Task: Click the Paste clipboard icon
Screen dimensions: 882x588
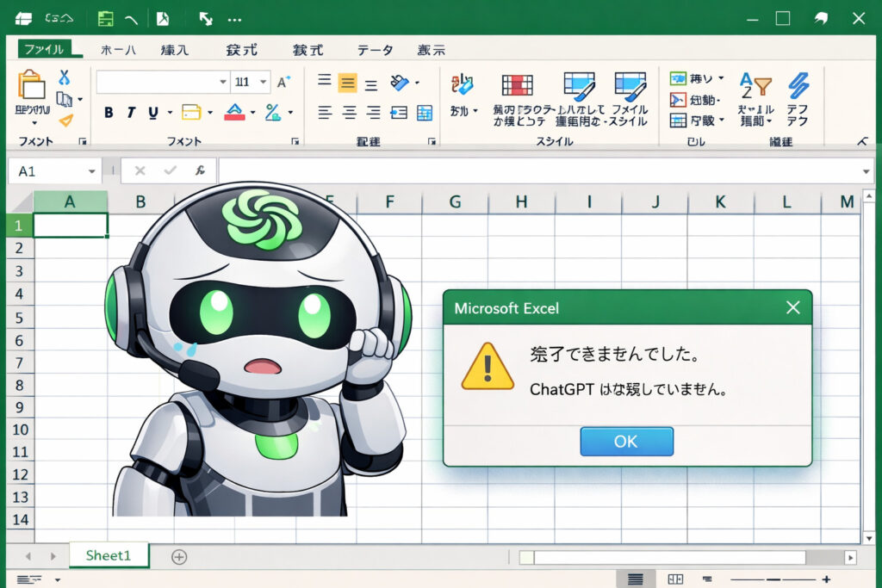Action: (32, 86)
